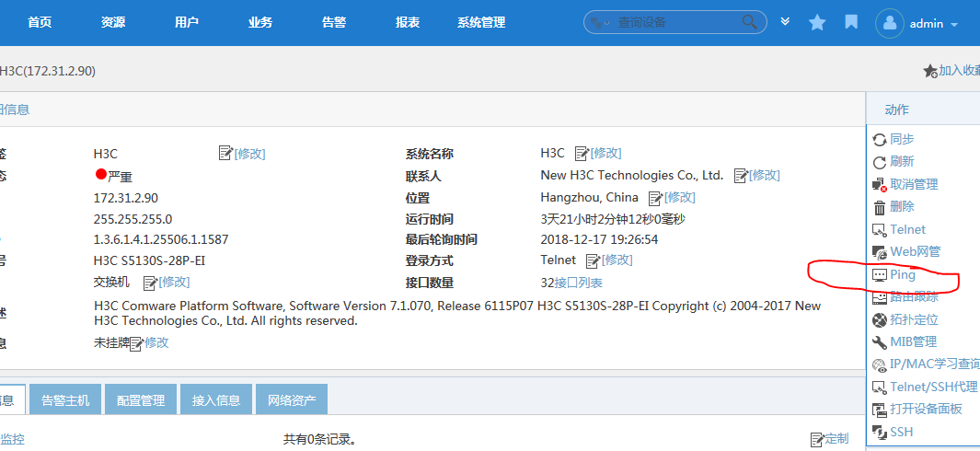The image size is (980, 451).
Task: Switch to the 网络资产 tab
Action: click(x=292, y=400)
